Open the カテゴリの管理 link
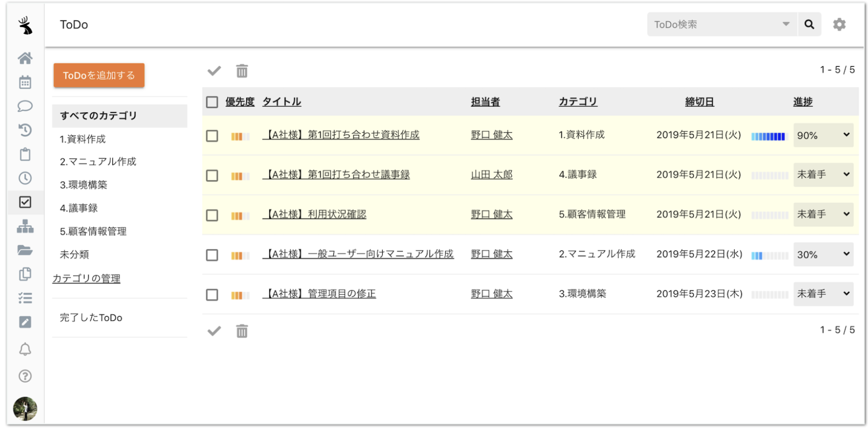The image size is (868, 430). pyautogui.click(x=86, y=279)
